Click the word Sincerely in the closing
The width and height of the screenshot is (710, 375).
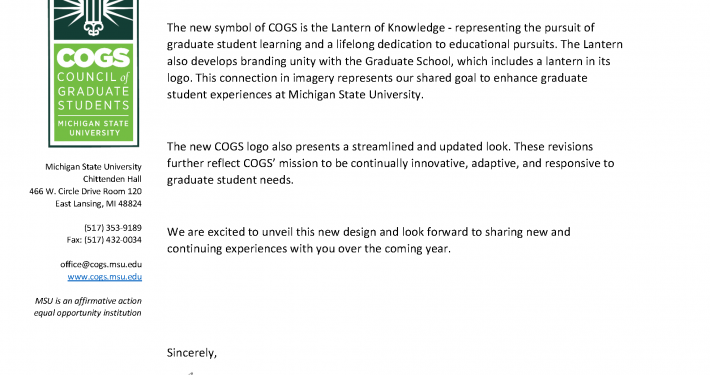click(192, 353)
